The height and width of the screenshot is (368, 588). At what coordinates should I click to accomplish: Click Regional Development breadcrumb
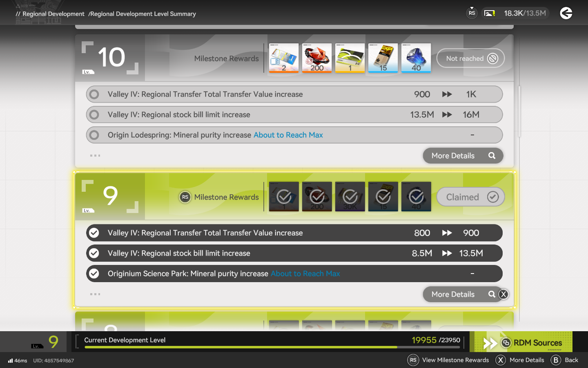pyautogui.click(x=53, y=14)
